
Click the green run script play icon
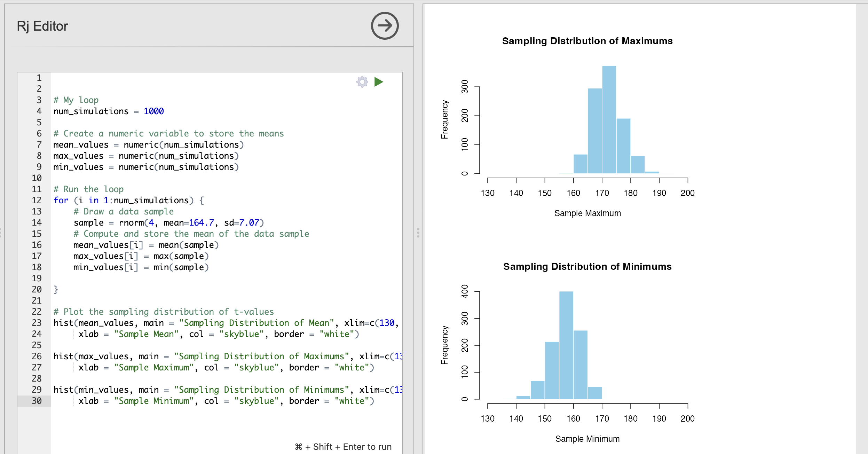click(379, 82)
